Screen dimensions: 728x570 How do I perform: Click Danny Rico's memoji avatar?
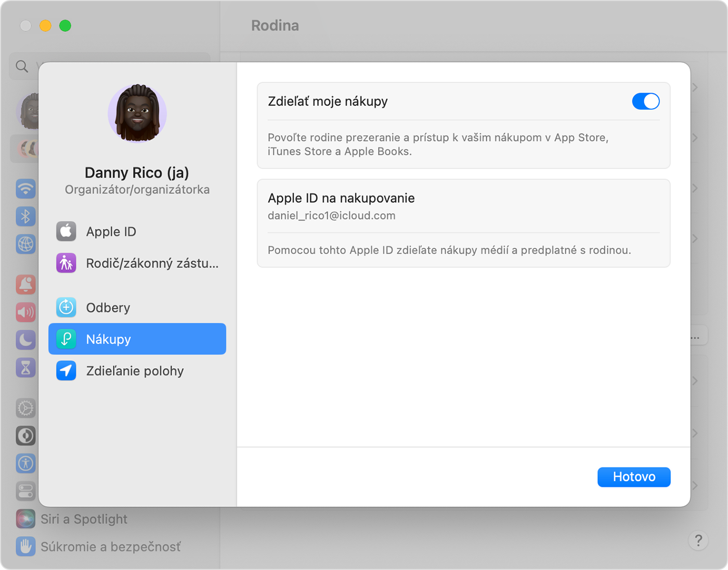[x=137, y=113]
